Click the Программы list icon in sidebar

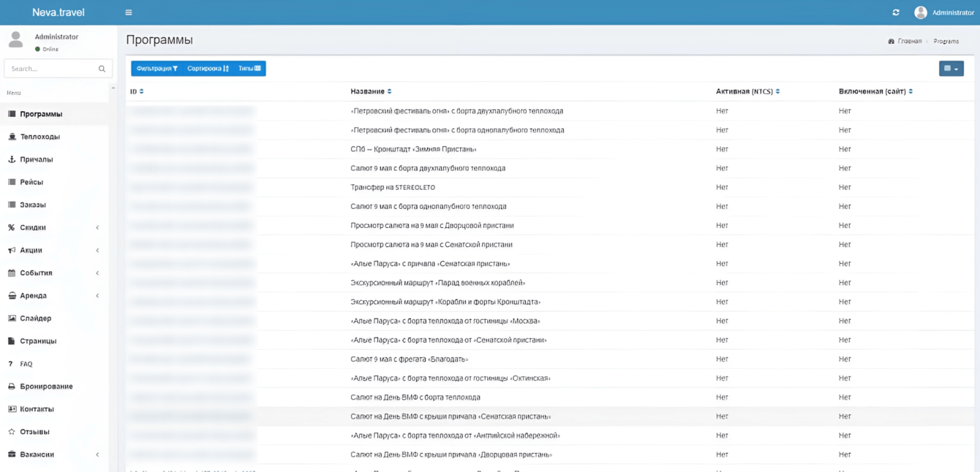click(12, 114)
